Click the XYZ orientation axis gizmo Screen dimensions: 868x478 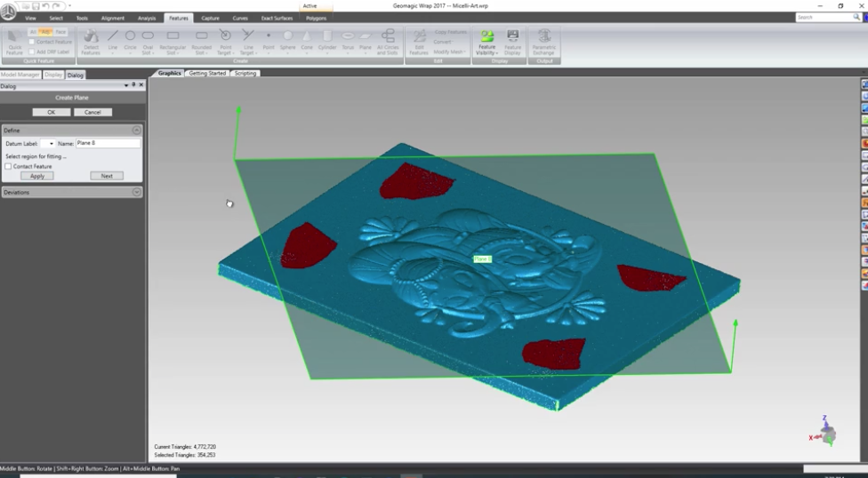tap(824, 432)
